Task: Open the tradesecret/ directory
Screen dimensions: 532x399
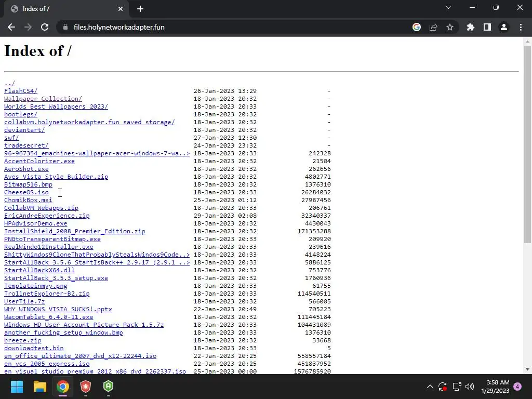Action: point(26,145)
